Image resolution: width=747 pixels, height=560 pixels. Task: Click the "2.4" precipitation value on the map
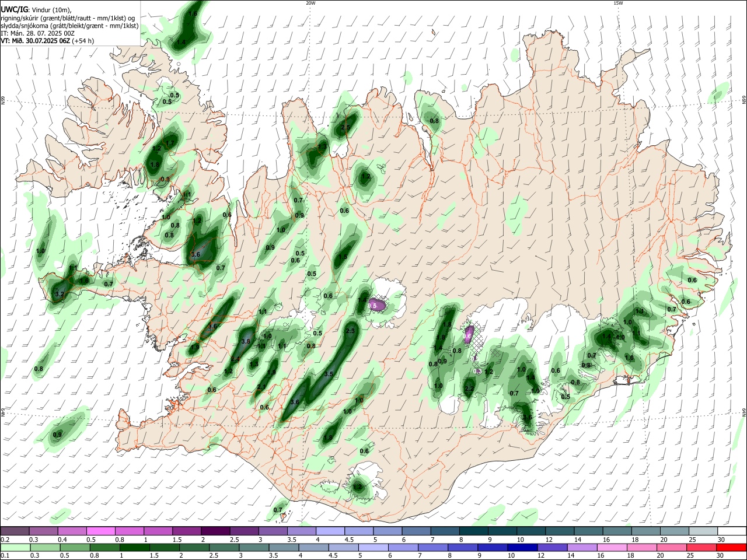(236, 359)
